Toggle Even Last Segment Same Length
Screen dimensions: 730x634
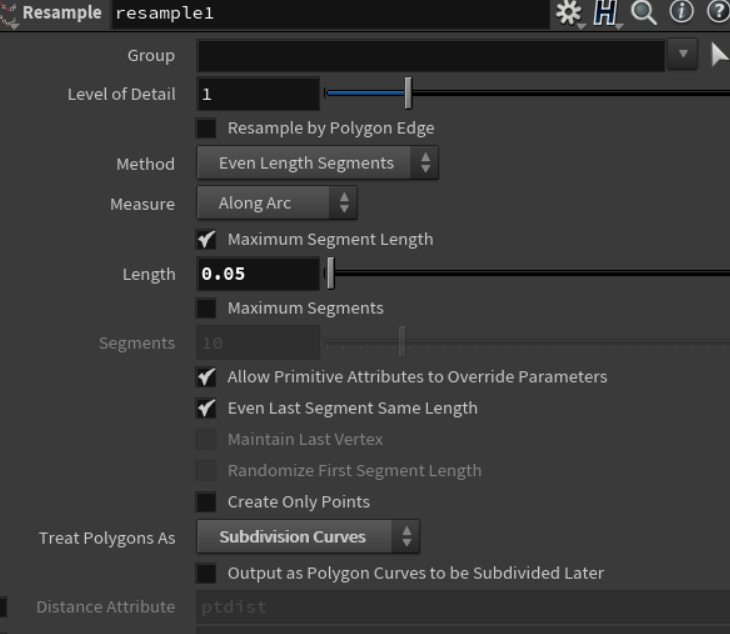coord(206,408)
